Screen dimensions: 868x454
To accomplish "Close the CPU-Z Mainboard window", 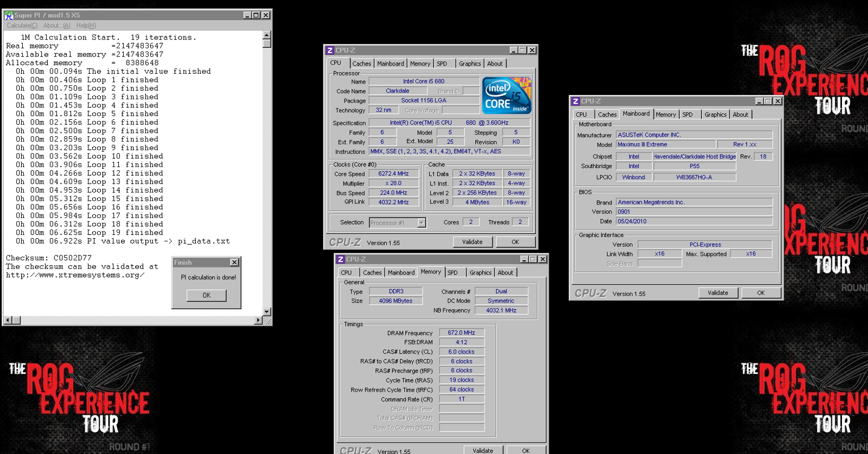I will click(x=777, y=101).
